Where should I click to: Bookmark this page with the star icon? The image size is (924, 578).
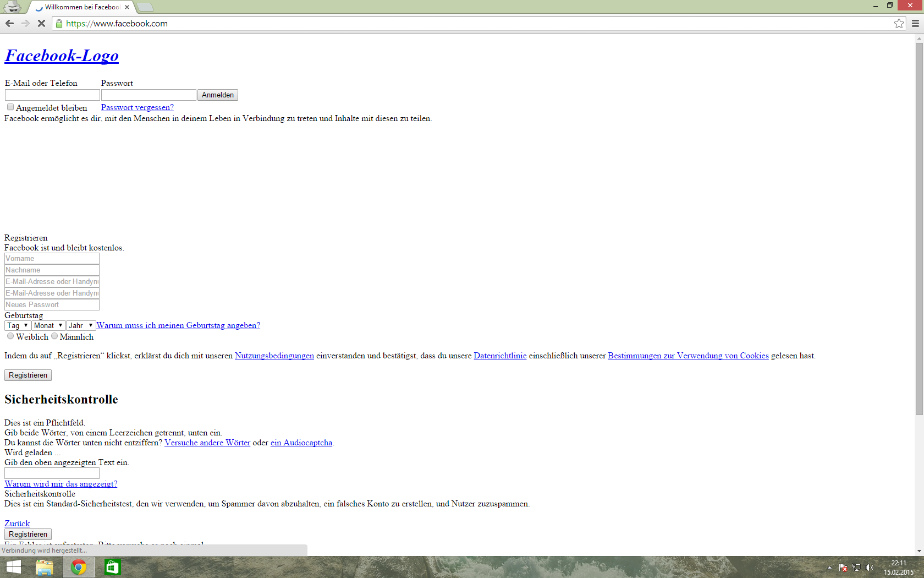[899, 23]
